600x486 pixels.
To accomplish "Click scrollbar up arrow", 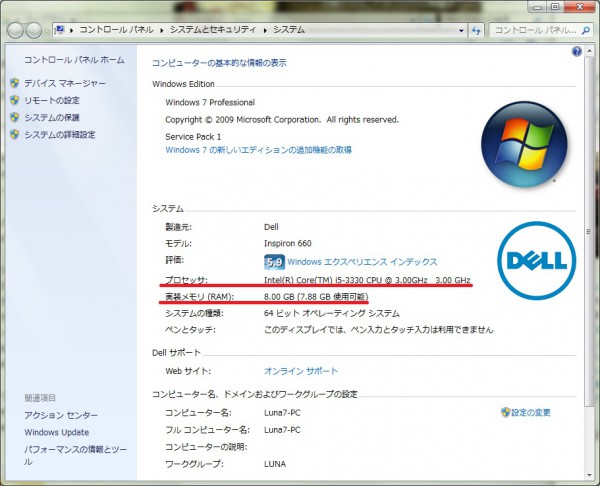I will pos(589,51).
